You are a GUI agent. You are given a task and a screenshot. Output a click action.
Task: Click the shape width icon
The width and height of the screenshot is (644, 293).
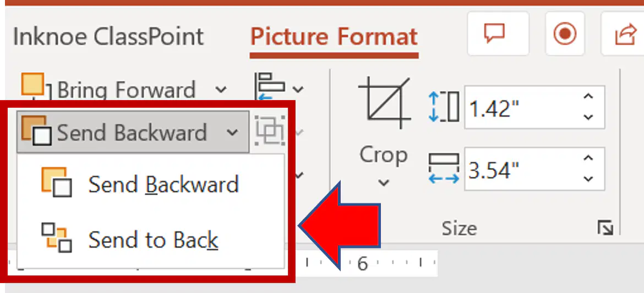(444, 169)
